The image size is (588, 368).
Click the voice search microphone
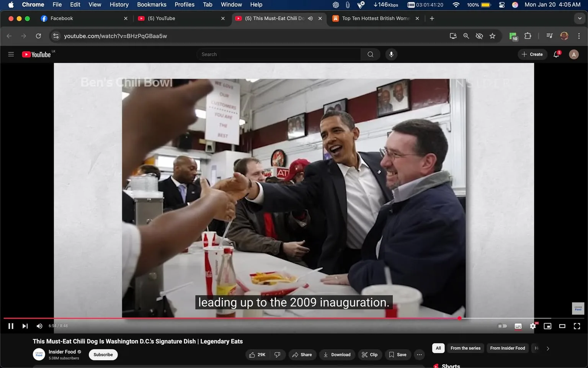tap(391, 54)
